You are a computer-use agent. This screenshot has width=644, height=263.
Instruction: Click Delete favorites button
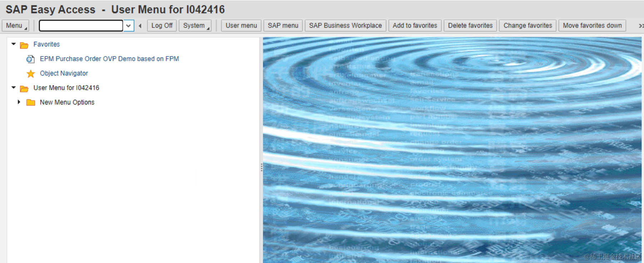click(470, 25)
